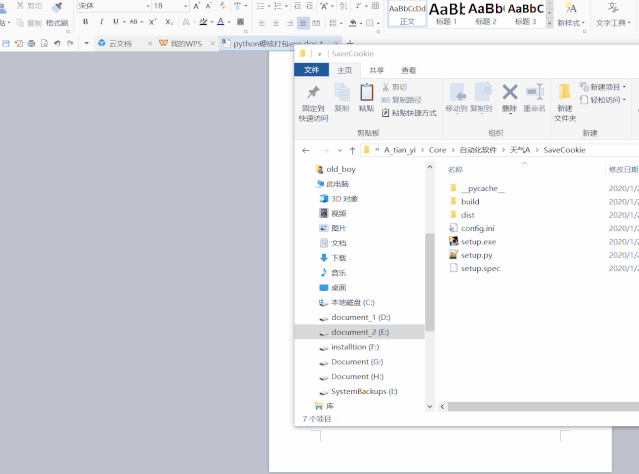Open the font size dropdown showing 18
Screen dimensions: 639x474
tap(185, 6)
